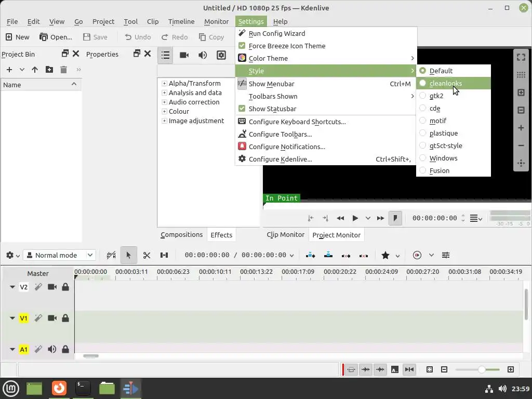Open the Project menu

[x=103, y=21]
